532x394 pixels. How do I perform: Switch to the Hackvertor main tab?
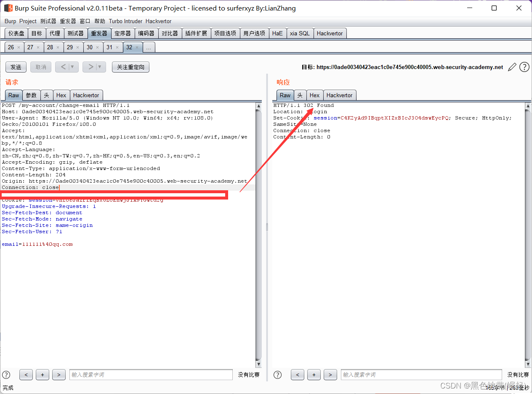330,33
